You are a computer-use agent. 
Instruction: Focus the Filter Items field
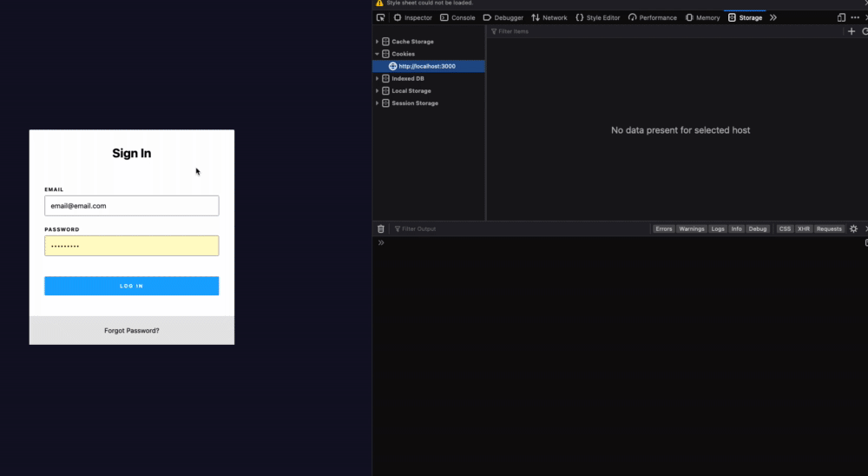point(664,31)
